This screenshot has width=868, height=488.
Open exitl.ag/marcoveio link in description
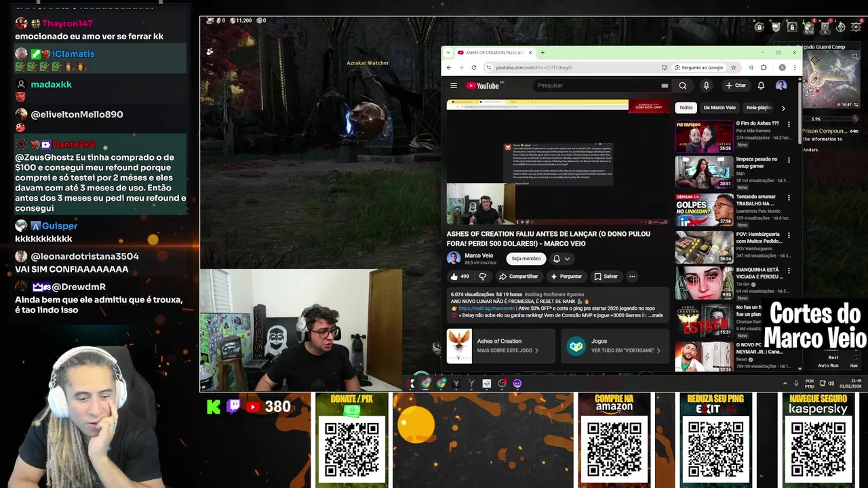(487, 308)
